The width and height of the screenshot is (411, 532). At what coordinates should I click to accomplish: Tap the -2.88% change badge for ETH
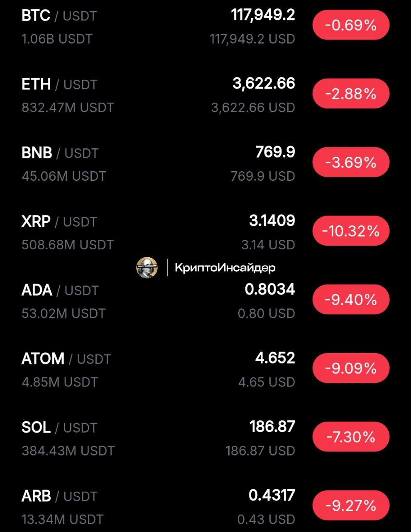coord(351,94)
